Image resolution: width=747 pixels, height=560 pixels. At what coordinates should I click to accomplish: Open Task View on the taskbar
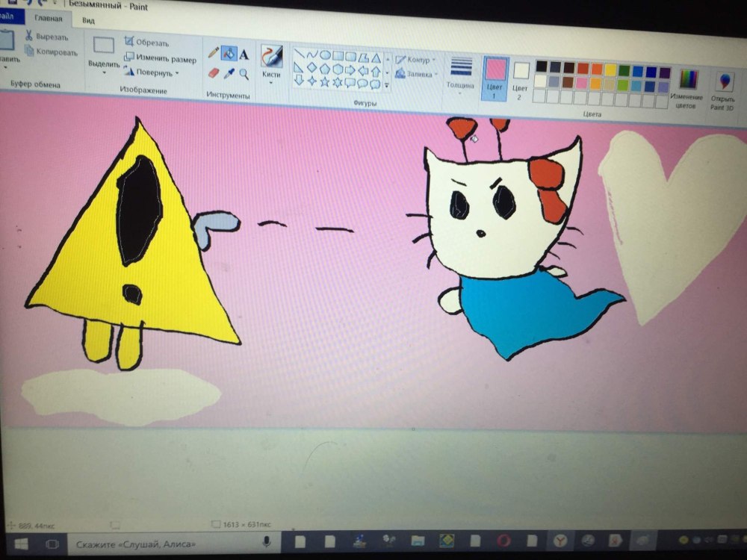(52, 544)
